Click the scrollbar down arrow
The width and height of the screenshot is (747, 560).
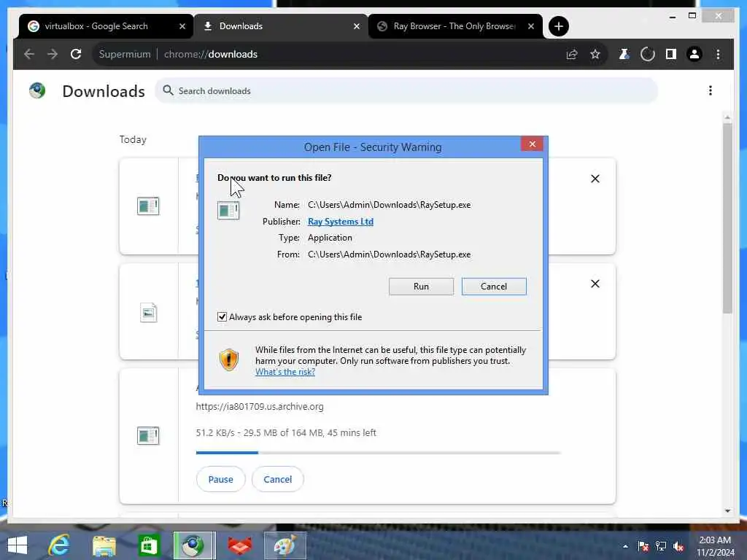727,511
